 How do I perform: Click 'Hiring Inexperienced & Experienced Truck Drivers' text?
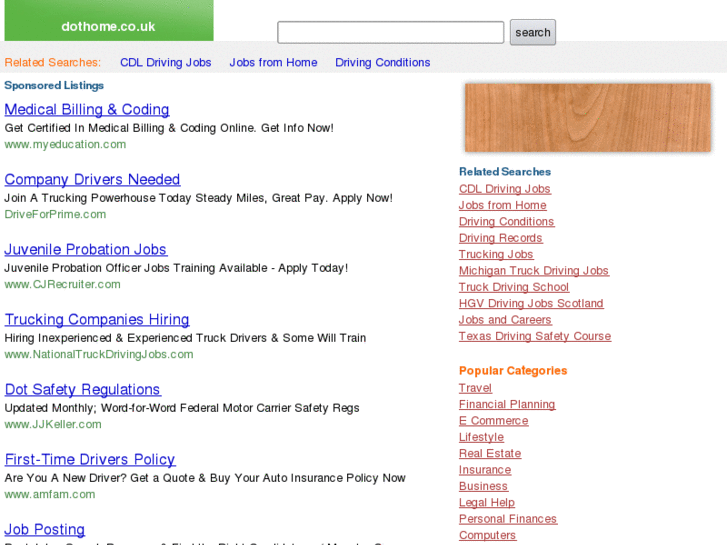[x=185, y=338]
